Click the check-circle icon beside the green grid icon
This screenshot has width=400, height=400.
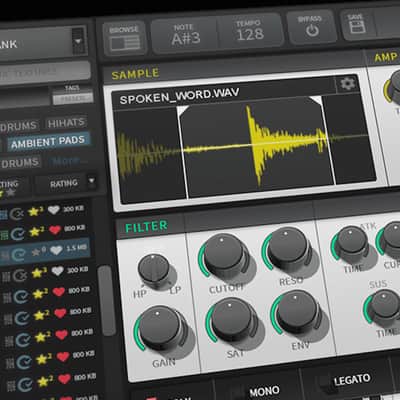pyautogui.click(x=17, y=234)
